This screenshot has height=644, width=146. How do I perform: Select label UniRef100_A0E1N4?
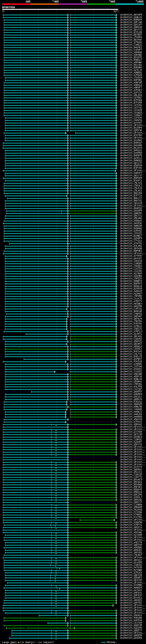tap(131, 618)
